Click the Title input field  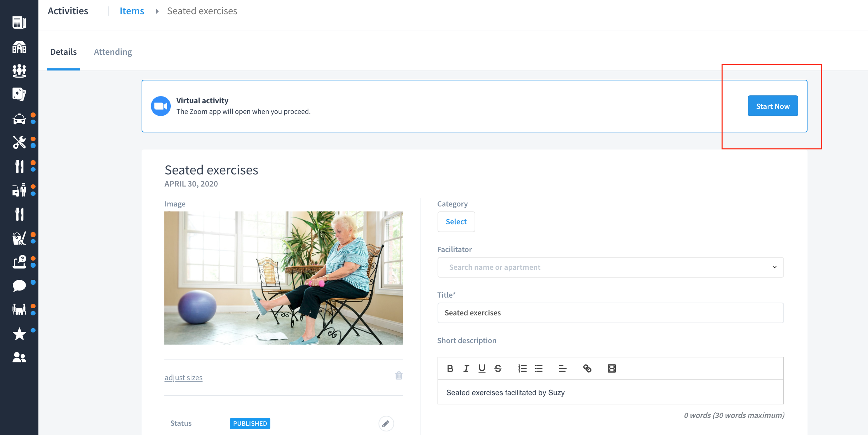coord(610,313)
